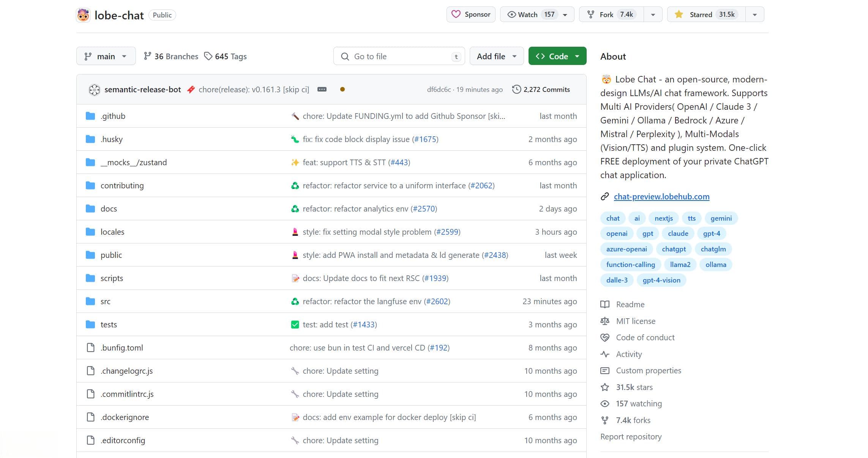This screenshot has height=458, width=868.
Task: Open the .husky folder
Action: [112, 139]
